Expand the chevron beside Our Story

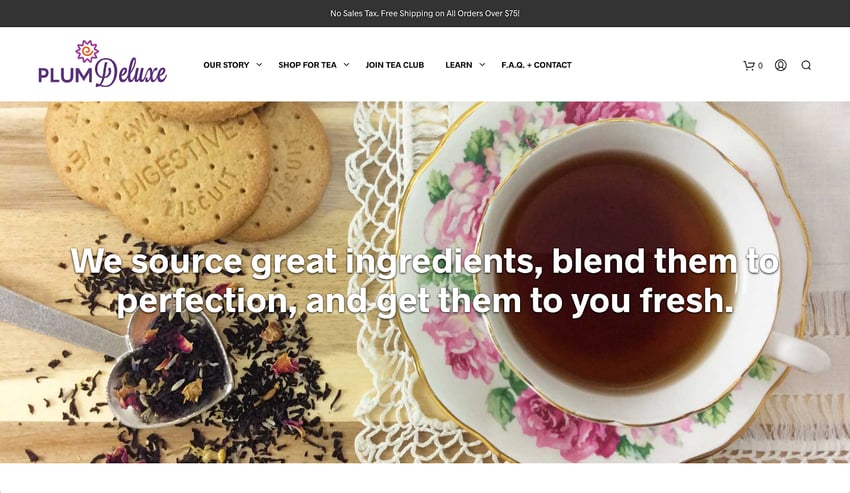(x=259, y=65)
